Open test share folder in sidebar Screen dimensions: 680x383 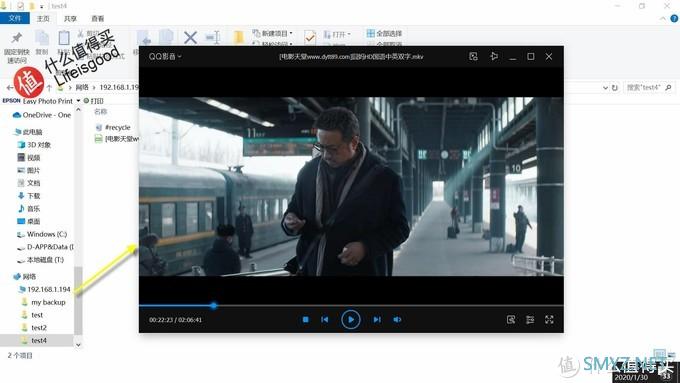(33, 314)
